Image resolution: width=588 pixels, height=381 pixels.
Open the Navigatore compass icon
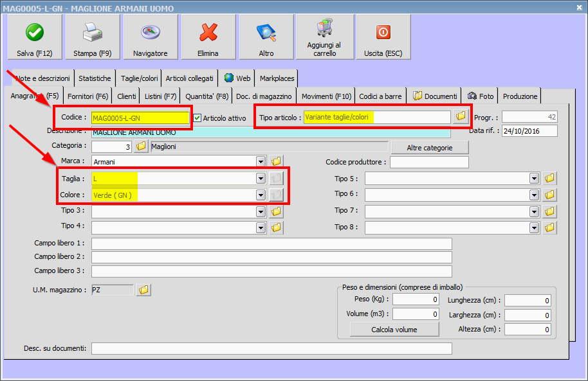(150, 32)
